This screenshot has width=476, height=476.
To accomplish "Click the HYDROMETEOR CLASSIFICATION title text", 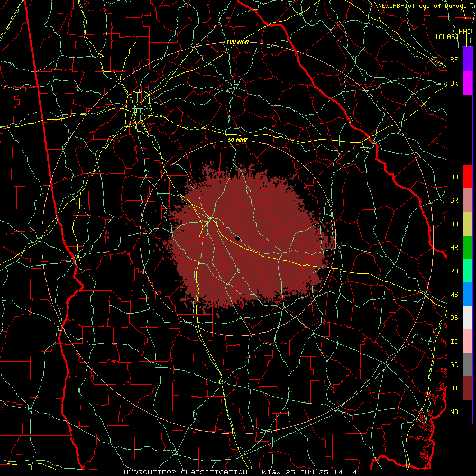I will pos(186,472).
